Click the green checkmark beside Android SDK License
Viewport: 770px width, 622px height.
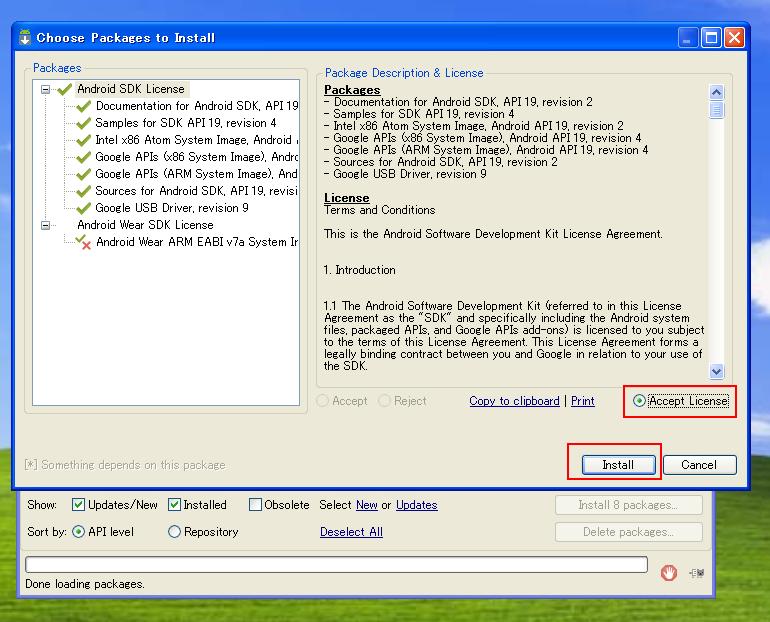(x=64, y=89)
